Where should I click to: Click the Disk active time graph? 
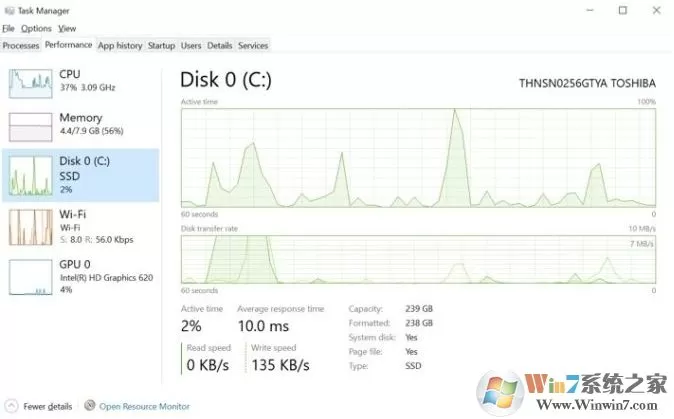pyautogui.click(x=418, y=158)
